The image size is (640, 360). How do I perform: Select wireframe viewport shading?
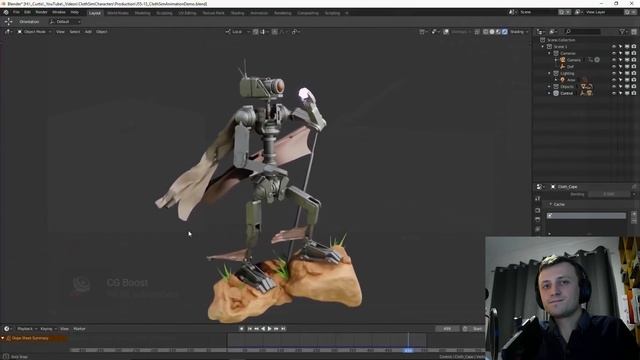pos(486,31)
